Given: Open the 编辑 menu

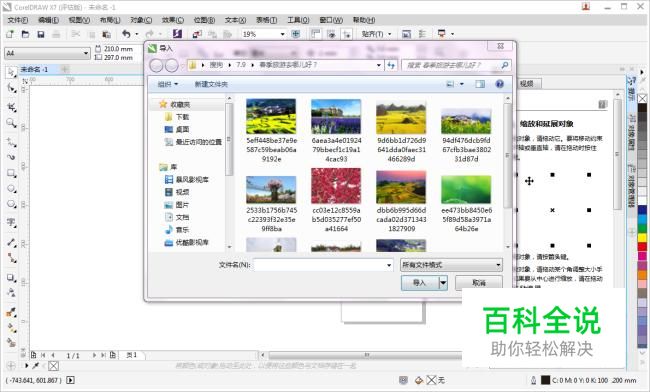Looking at the screenshot, I should click(48, 20).
